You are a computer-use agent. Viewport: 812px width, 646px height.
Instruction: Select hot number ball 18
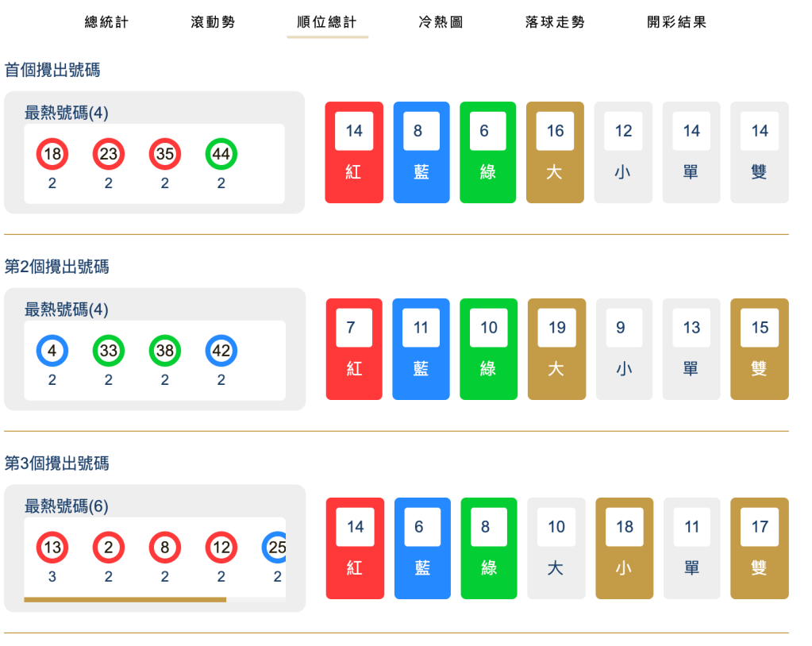pyautogui.click(x=52, y=155)
